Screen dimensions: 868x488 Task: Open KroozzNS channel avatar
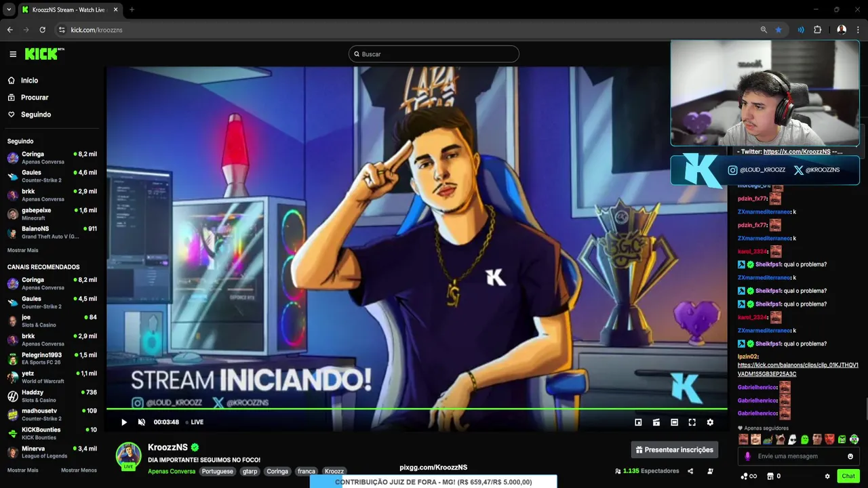[x=128, y=456]
